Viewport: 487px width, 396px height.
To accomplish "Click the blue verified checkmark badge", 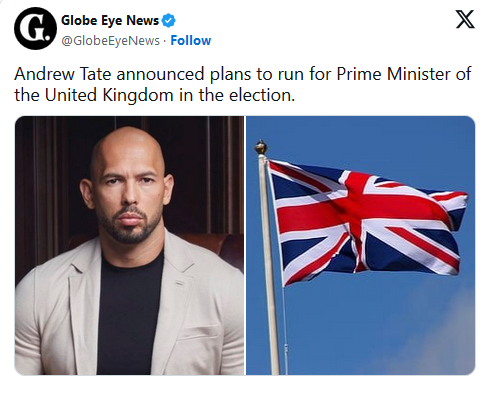I will tap(168, 21).
